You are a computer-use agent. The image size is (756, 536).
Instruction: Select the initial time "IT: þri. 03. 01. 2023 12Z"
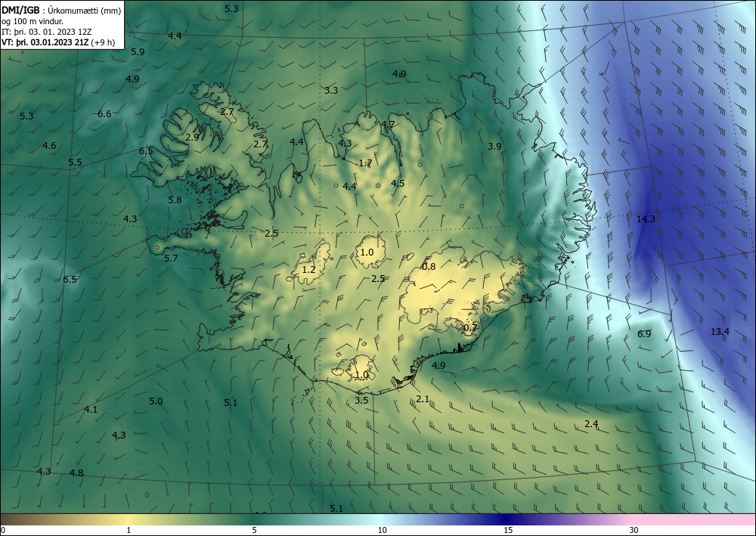[x=46, y=32]
